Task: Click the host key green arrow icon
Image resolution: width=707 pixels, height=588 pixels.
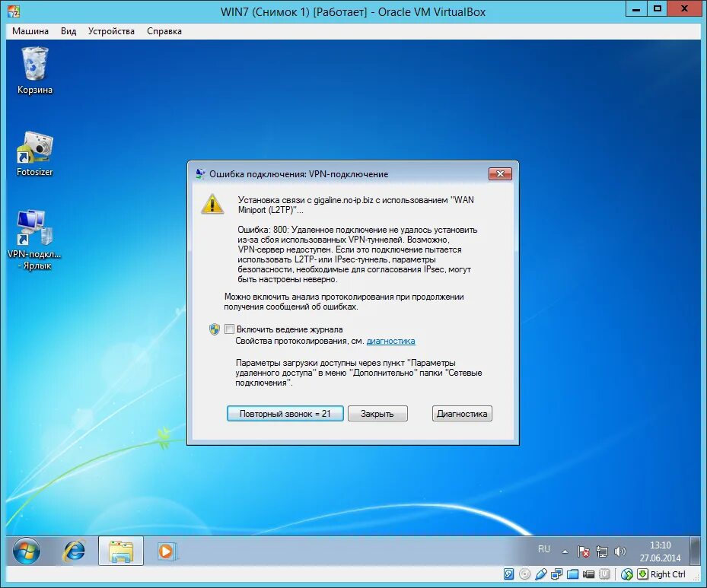Action: pos(642,574)
